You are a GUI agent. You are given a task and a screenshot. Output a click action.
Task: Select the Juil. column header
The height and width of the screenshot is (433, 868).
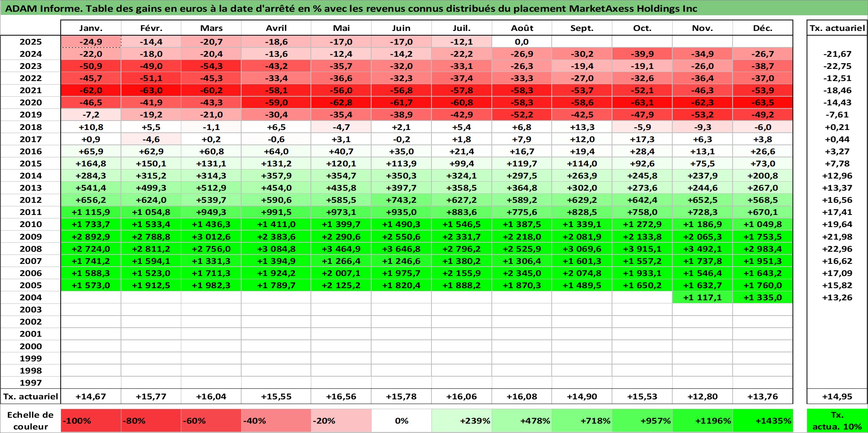click(x=462, y=28)
